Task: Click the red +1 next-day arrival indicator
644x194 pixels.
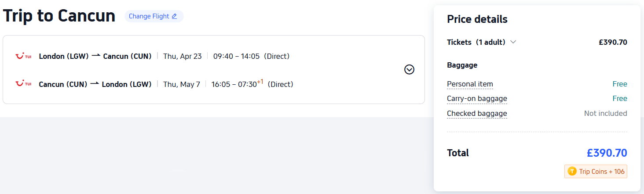Action: point(260,82)
